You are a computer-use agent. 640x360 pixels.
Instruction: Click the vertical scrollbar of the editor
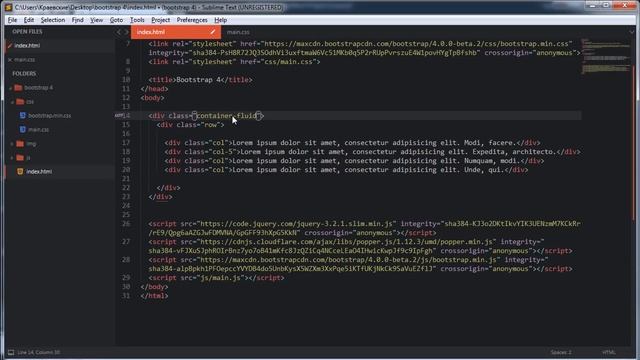(x=634, y=143)
